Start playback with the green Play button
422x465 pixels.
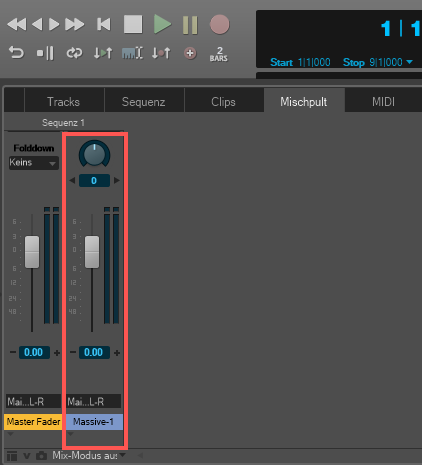[x=162, y=24]
